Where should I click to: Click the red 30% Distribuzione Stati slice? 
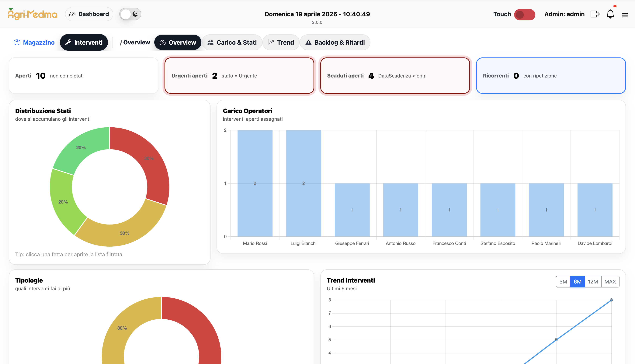point(149,159)
